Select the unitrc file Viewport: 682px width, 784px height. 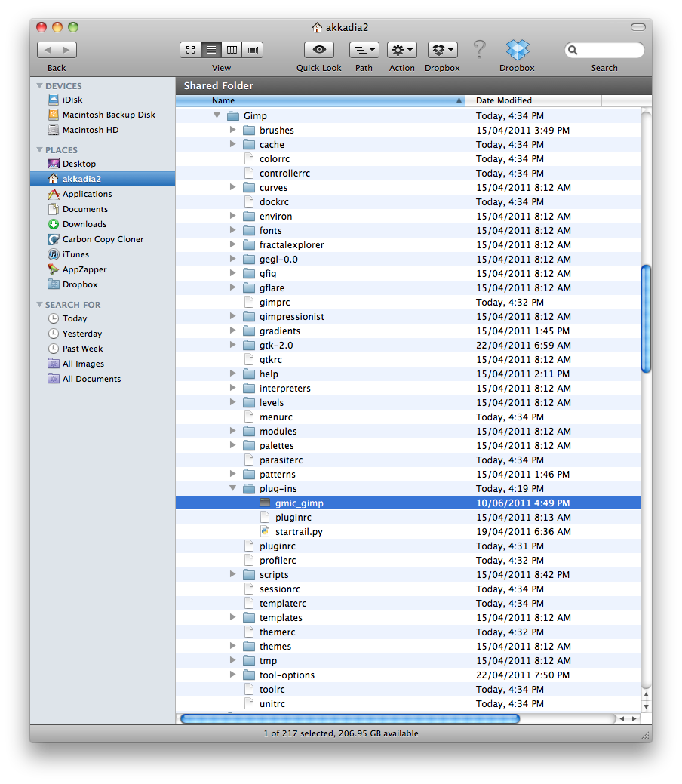408,703
